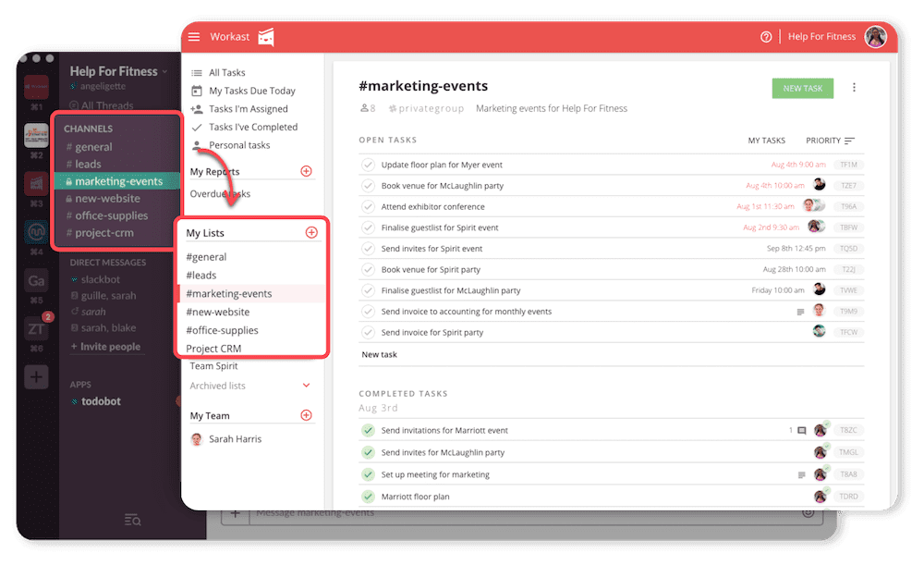Open the Workast hamburger menu
Viewport: 924px width, 565px height.
194,37
